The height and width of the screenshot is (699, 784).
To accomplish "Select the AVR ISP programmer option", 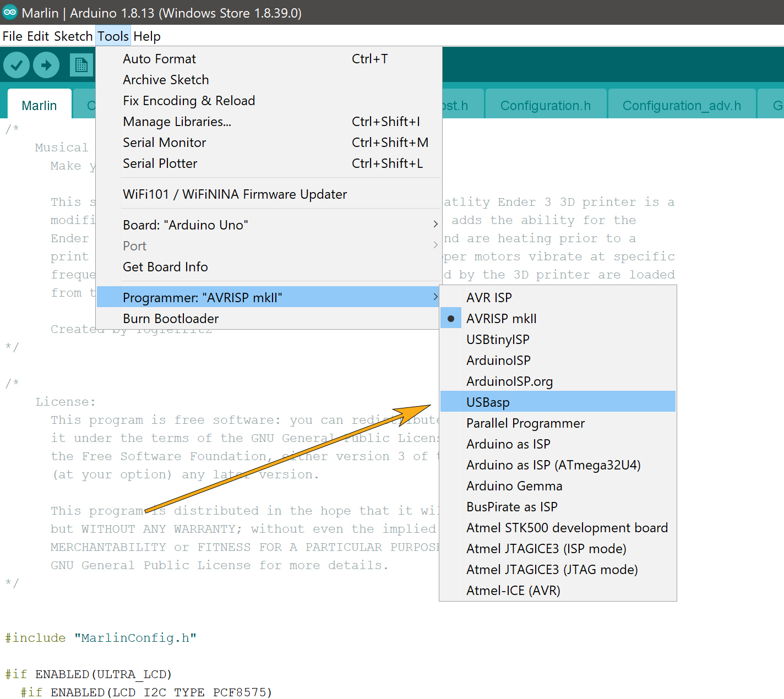I will coord(489,297).
